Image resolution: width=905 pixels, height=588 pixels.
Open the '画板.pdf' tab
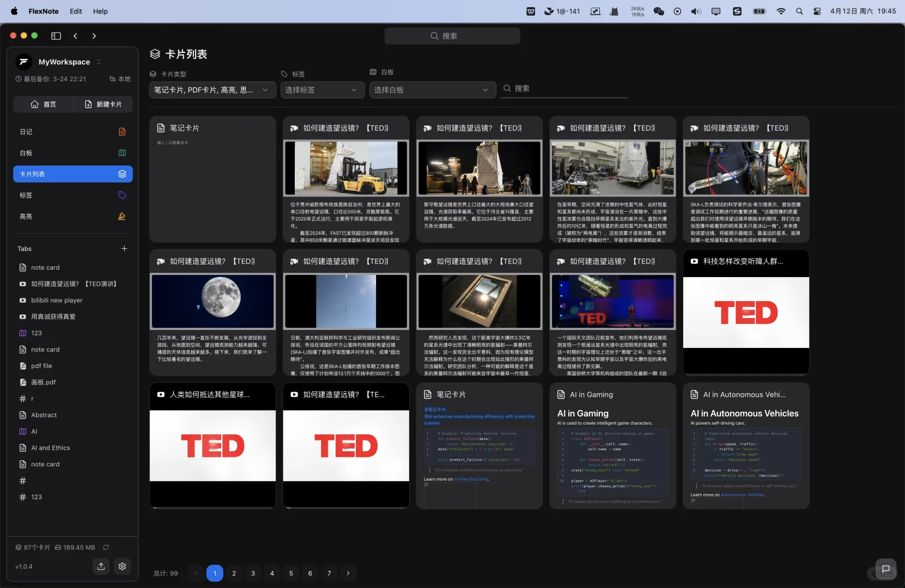pyautogui.click(x=44, y=382)
